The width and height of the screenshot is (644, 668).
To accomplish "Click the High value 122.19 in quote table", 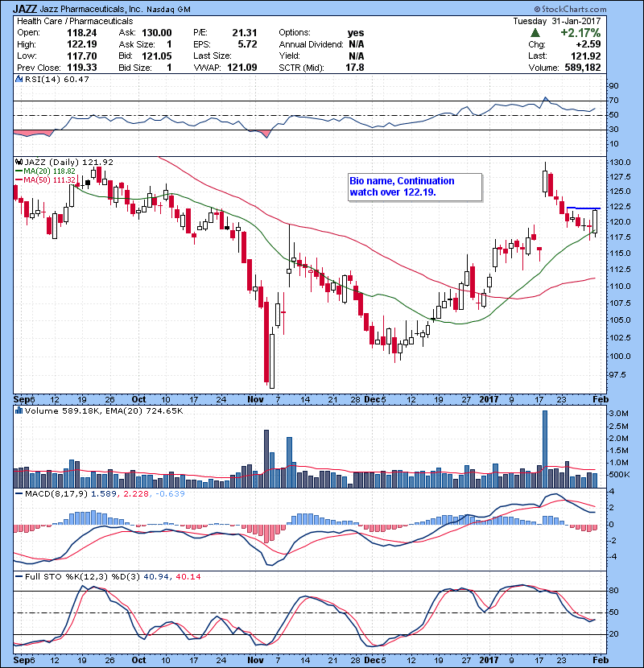I will tap(82, 44).
